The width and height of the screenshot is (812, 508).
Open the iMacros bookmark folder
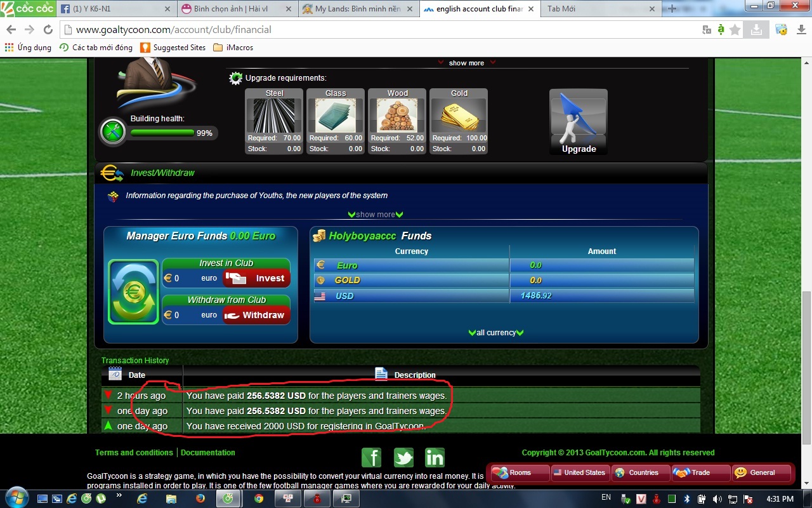coord(233,48)
